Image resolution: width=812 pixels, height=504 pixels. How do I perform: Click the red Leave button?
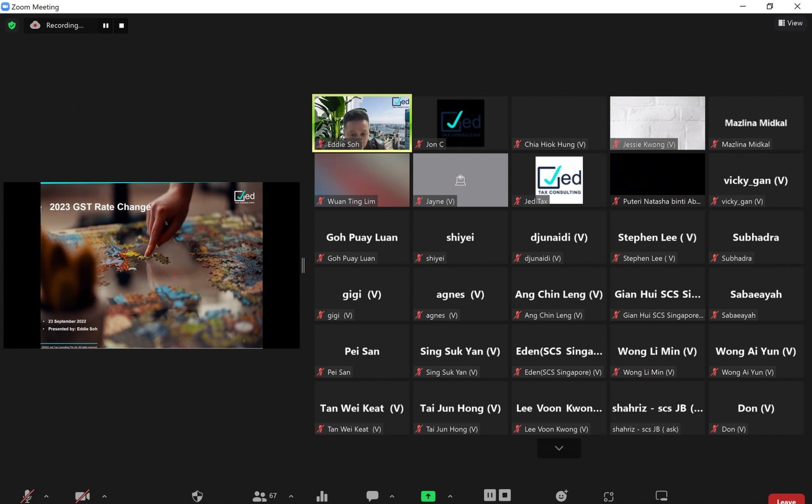tap(786, 500)
